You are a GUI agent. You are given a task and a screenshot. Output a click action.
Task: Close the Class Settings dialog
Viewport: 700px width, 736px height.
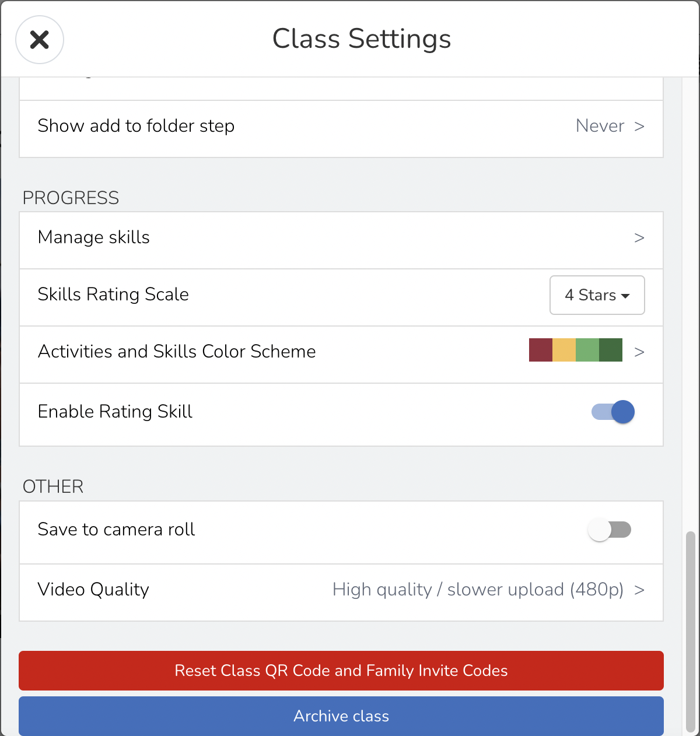[40, 40]
